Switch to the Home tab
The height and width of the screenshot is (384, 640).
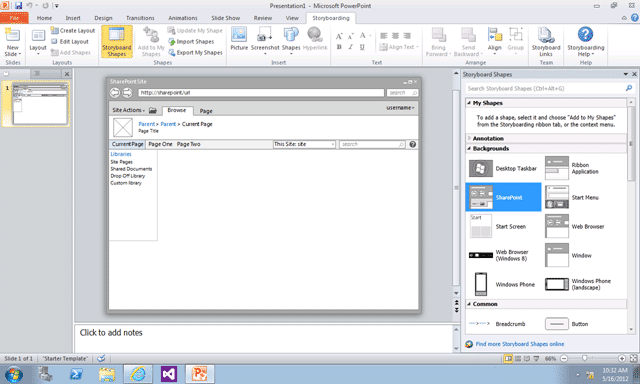(44, 18)
